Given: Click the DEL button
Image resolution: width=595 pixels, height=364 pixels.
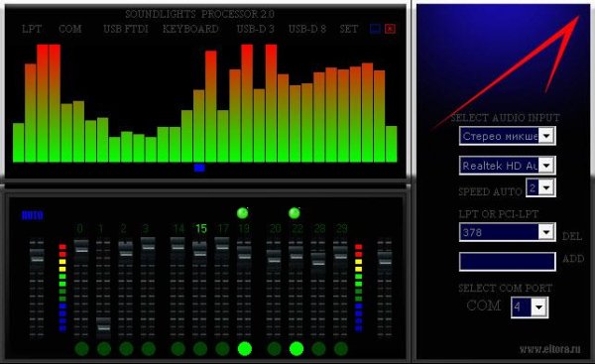Looking at the screenshot, I should tap(572, 236).
